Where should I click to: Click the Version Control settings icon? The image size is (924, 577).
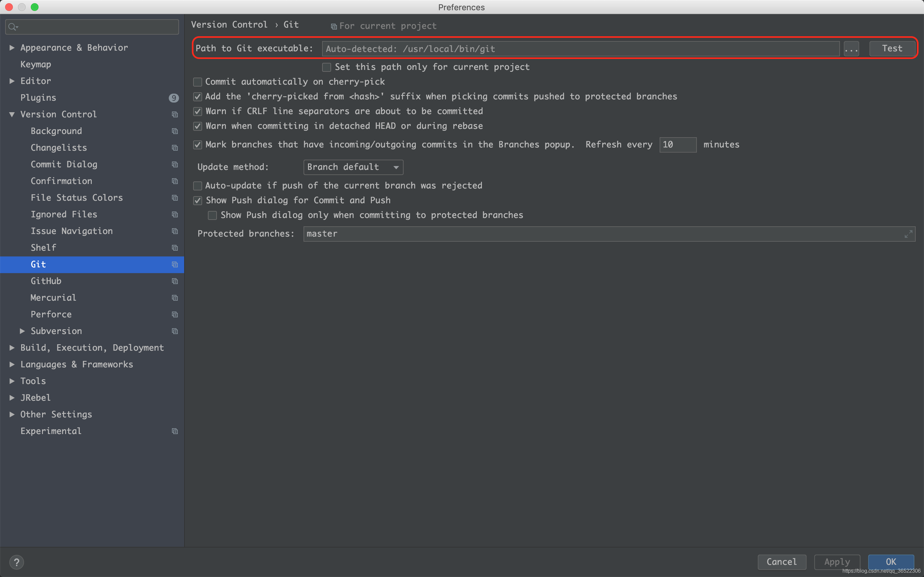click(175, 114)
